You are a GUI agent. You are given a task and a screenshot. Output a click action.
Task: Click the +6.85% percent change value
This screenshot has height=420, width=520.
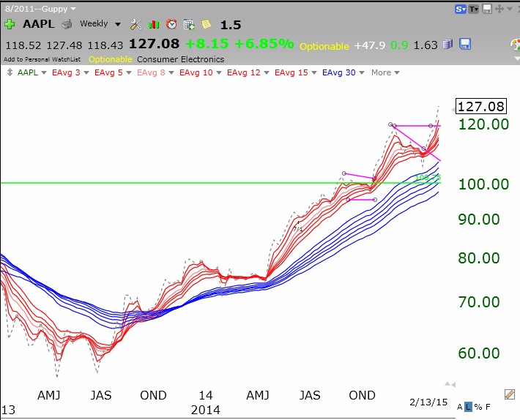[x=264, y=44]
